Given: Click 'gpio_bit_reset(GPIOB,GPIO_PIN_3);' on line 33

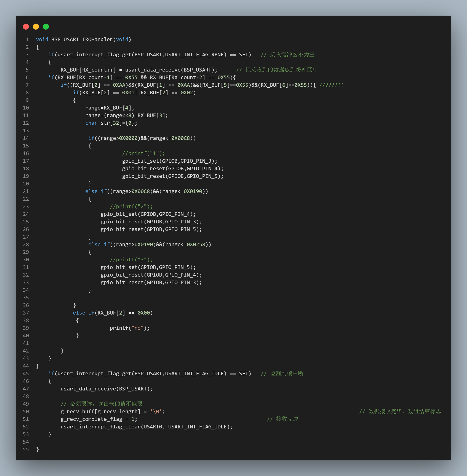Looking at the screenshot, I should 151,283.
